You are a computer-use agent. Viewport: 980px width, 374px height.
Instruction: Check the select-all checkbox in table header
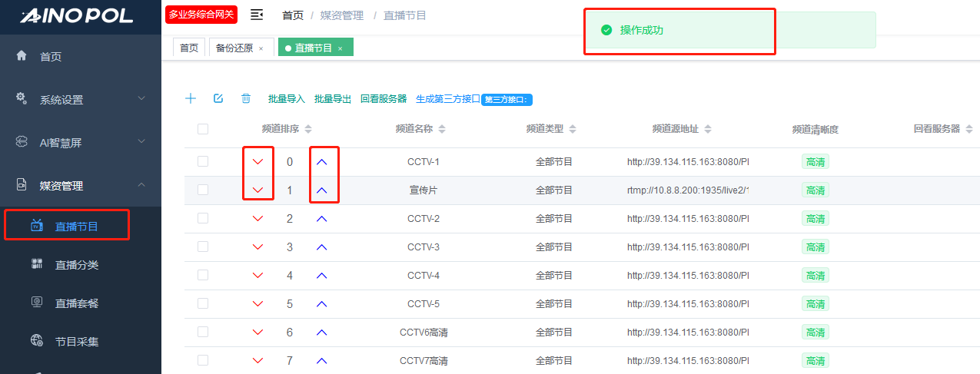tap(203, 129)
